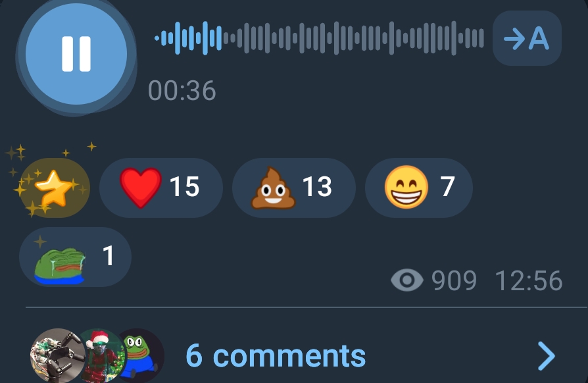Jump to the waveform's starting dot
The width and height of the screenshot is (588, 383).
coord(157,38)
